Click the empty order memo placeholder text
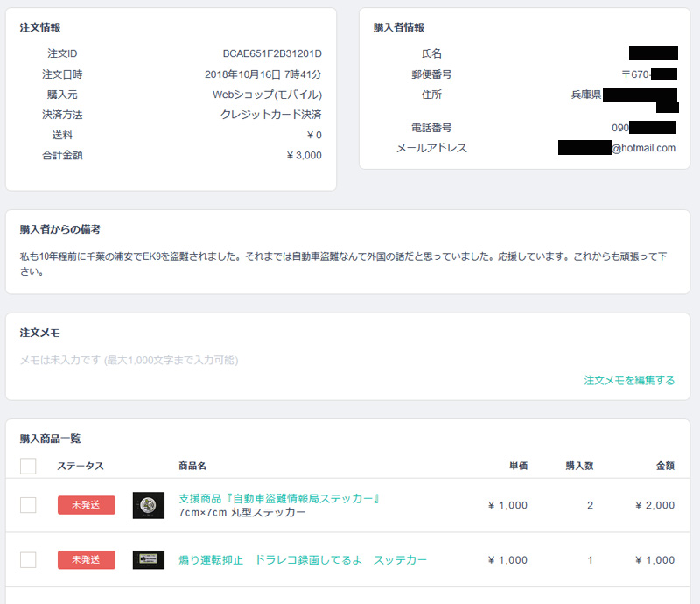 click(129, 360)
